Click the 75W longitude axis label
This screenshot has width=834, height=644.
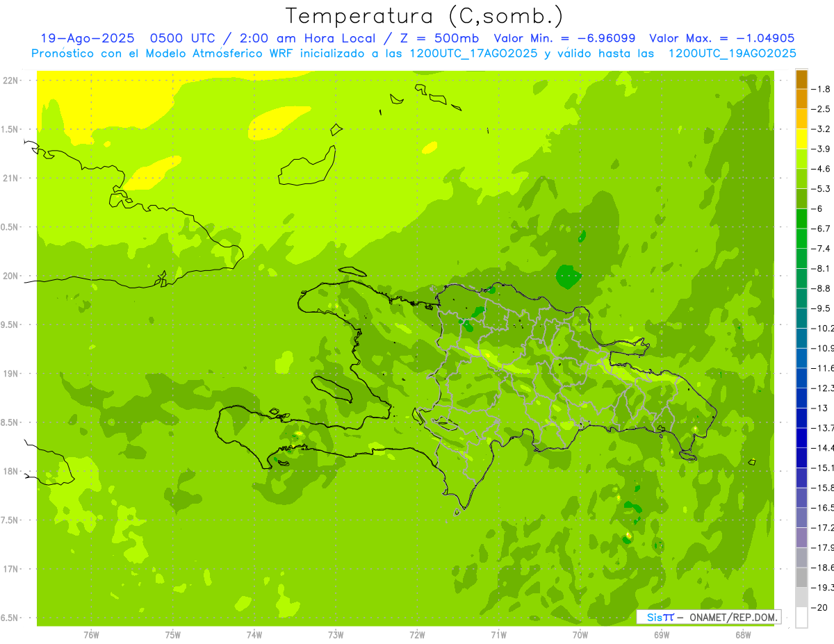pyautogui.click(x=173, y=635)
